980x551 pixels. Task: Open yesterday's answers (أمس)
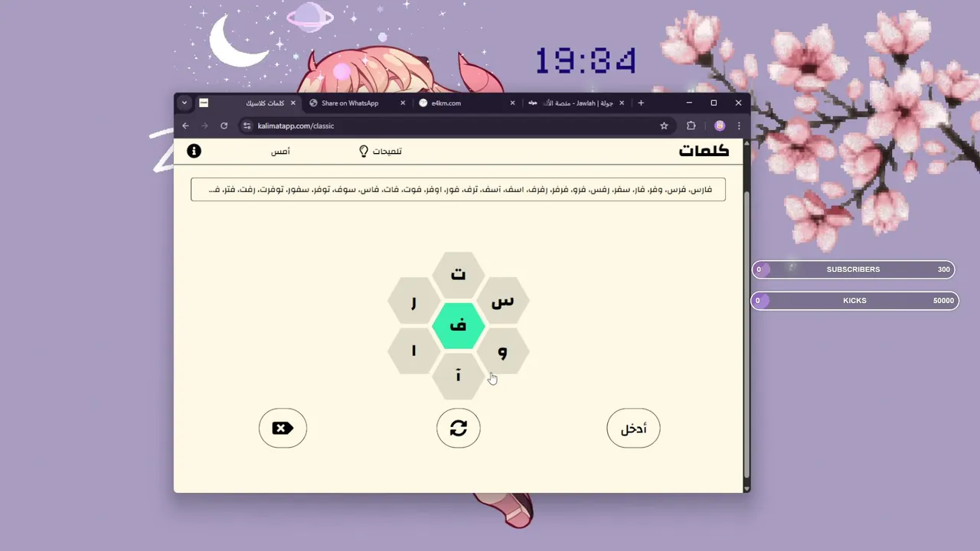point(280,152)
